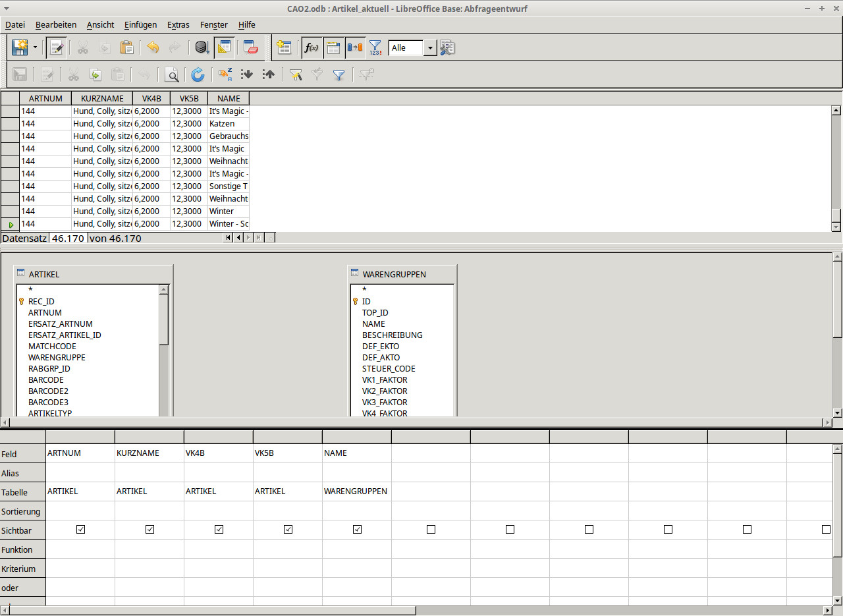The image size is (843, 616).
Task: Open the Save icon's dropdown arrow
Action: pyautogui.click(x=35, y=47)
